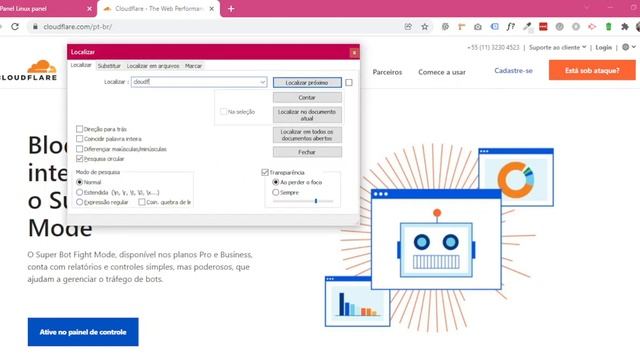Click Ative no painel de controle button
The width and height of the screenshot is (640, 360).
click(83, 332)
